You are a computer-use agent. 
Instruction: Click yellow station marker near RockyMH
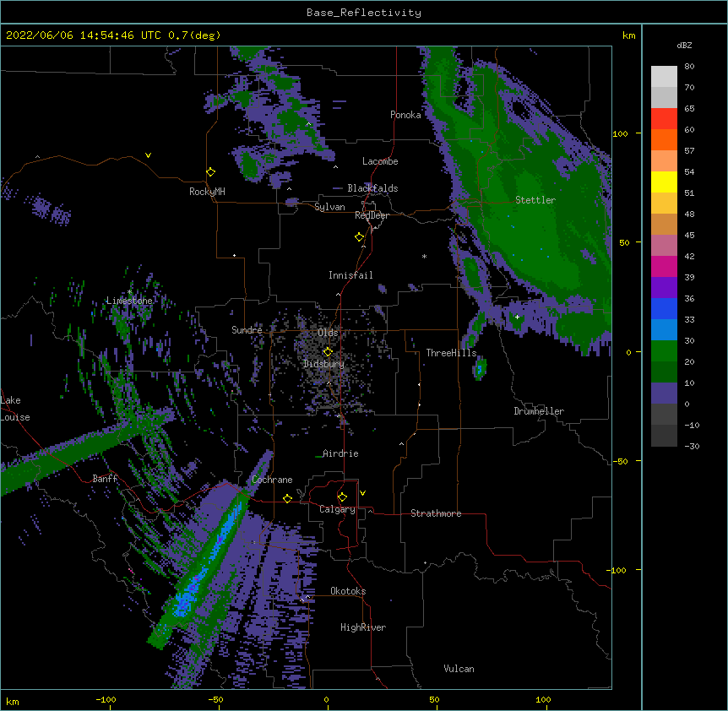pos(210,172)
